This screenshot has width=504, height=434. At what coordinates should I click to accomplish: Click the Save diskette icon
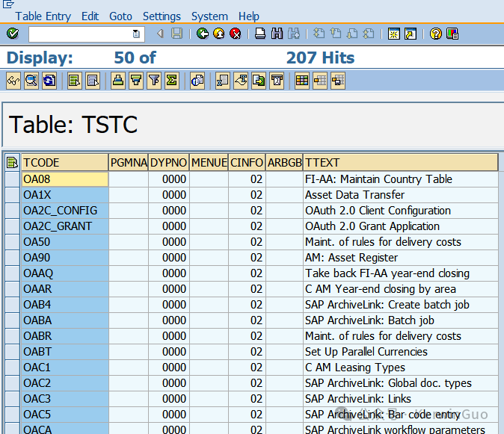[x=176, y=34]
